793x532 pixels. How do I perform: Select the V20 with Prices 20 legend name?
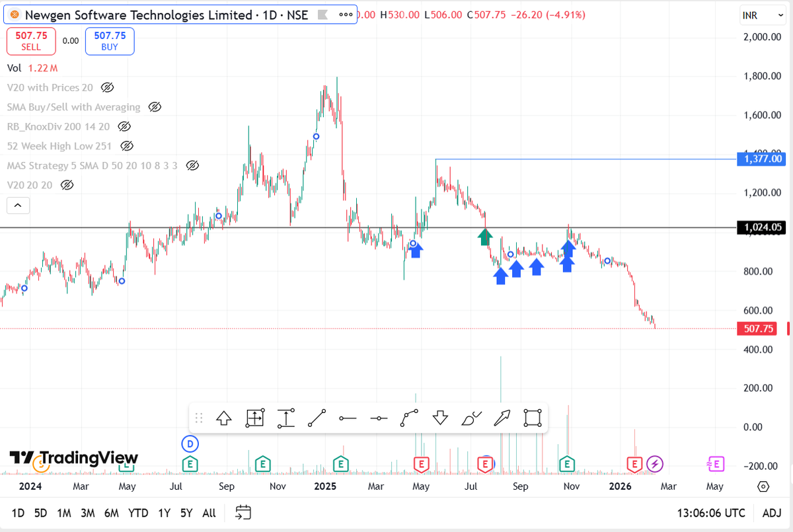coord(50,87)
